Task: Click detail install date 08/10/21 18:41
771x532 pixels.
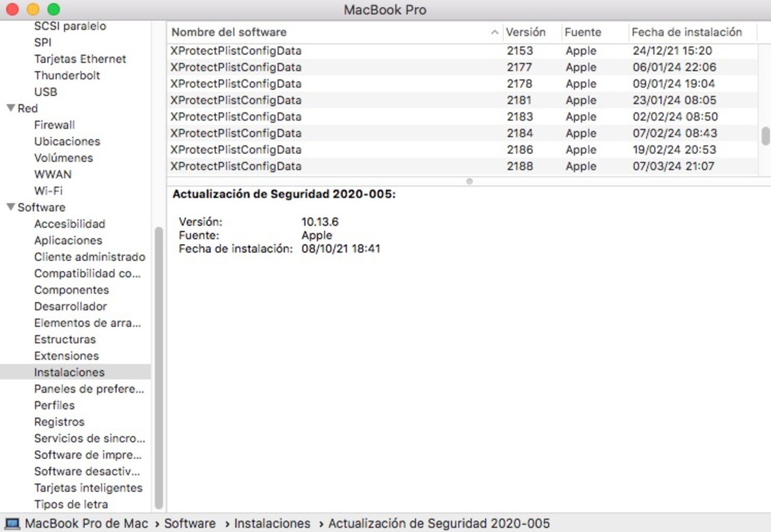Action: (x=341, y=249)
